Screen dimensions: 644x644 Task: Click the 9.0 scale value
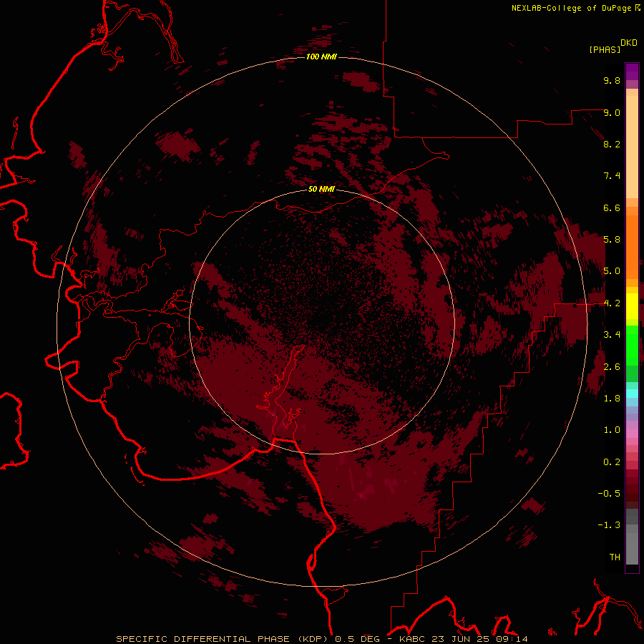612,113
